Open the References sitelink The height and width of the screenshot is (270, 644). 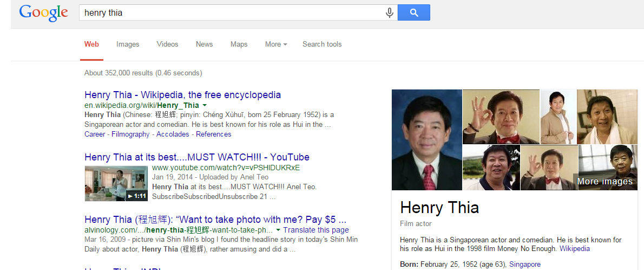click(x=214, y=134)
